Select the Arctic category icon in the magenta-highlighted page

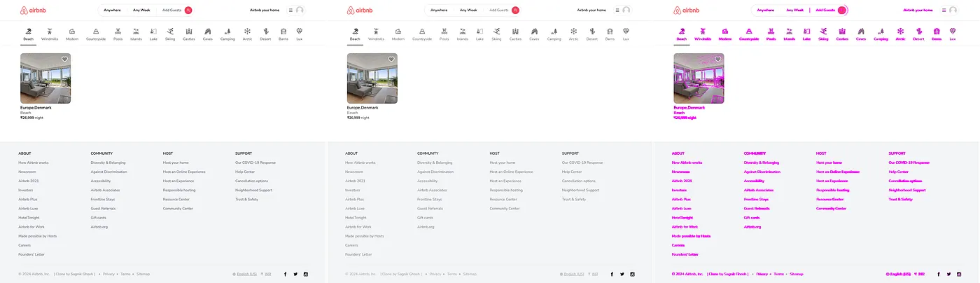[900, 32]
